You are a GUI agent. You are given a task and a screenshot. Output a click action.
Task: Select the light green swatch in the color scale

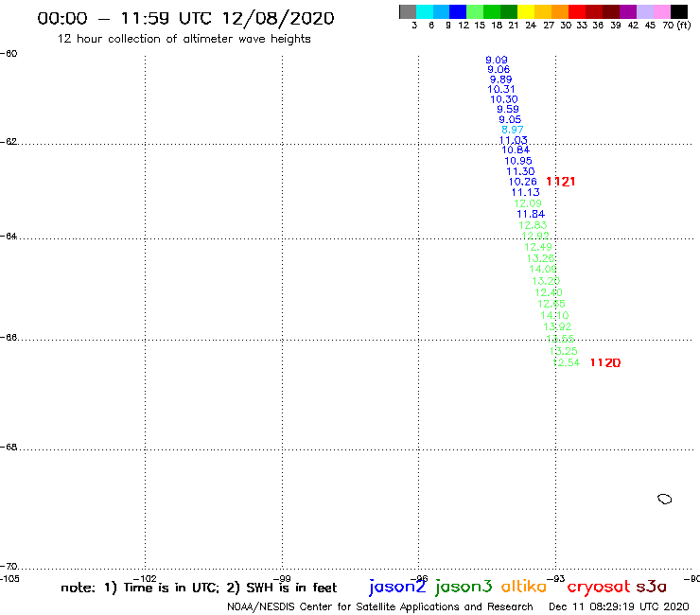[475, 11]
